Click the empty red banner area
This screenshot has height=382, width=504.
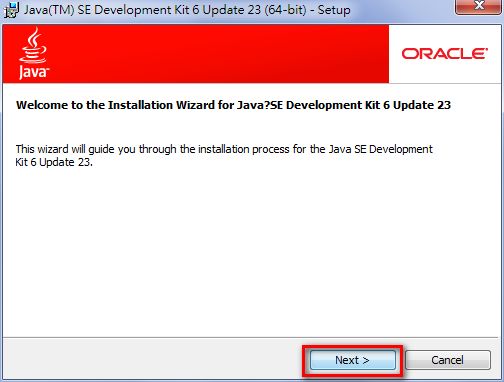pyautogui.click(x=217, y=53)
